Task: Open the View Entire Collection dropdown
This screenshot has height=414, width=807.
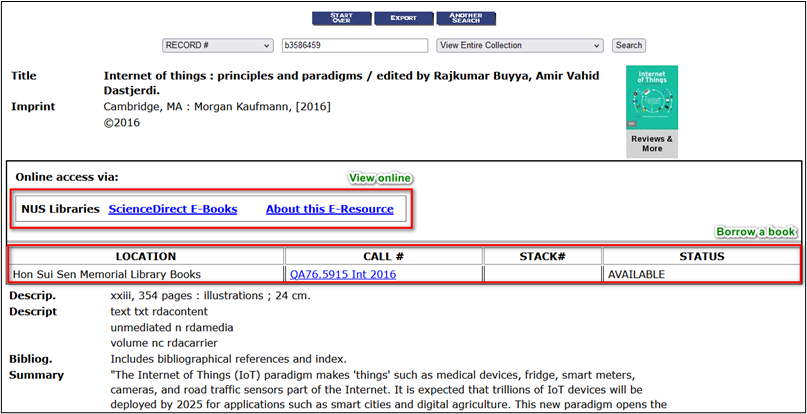Action: coord(519,45)
